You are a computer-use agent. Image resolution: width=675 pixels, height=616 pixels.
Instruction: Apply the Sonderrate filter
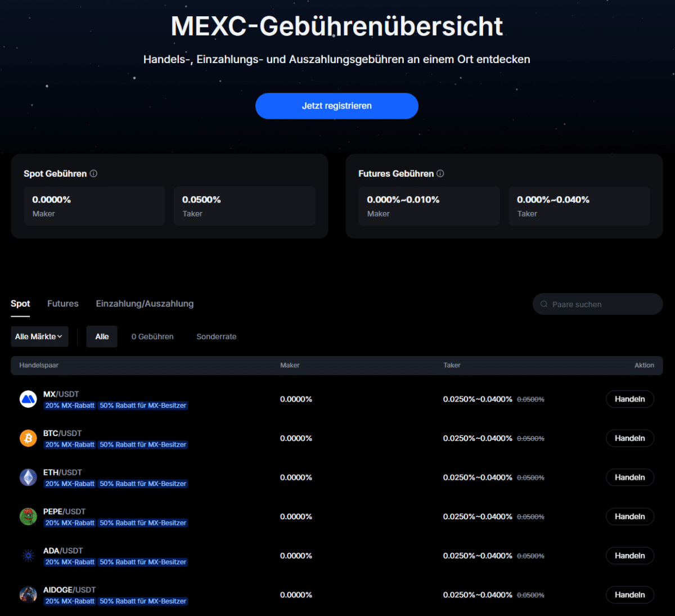pos(216,336)
